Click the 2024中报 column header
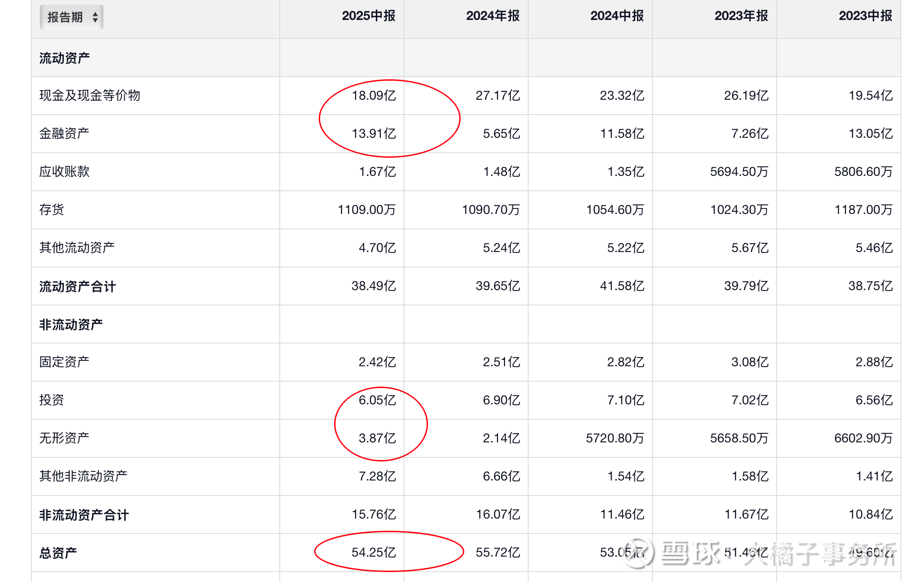 pyautogui.click(x=617, y=16)
